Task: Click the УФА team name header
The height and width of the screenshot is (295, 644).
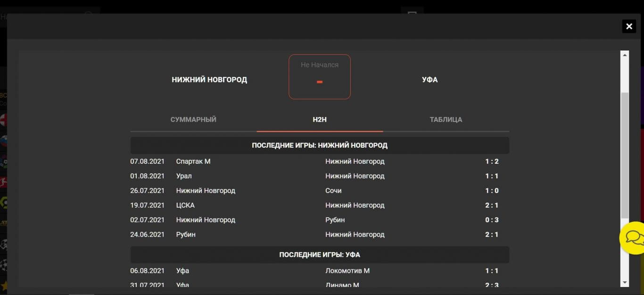Action: click(429, 80)
